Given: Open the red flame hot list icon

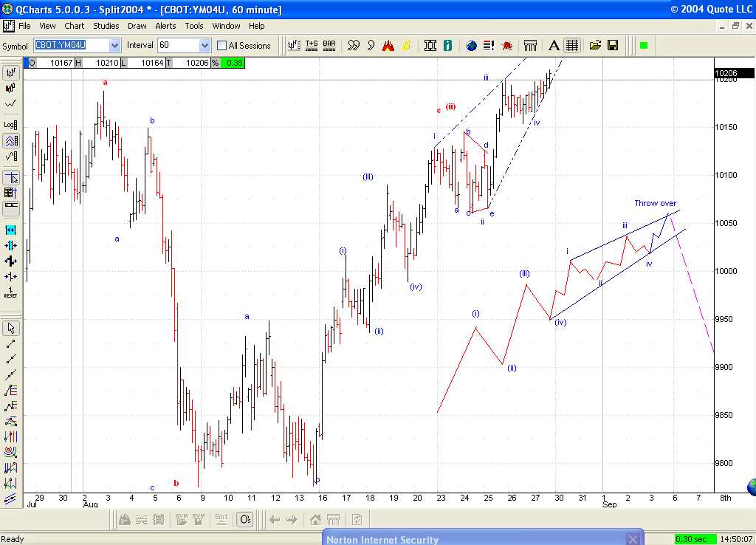Looking at the screenshot, I should coord(388,45).
